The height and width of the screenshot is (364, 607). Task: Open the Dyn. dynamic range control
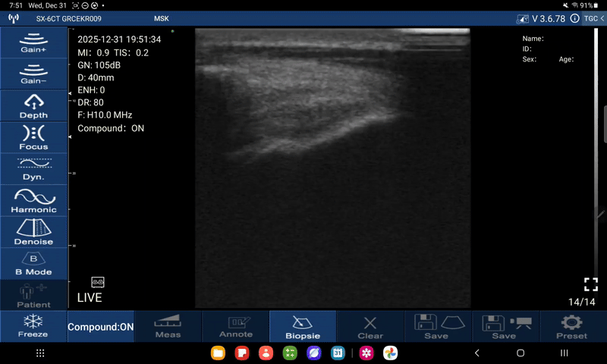(33, 169)
